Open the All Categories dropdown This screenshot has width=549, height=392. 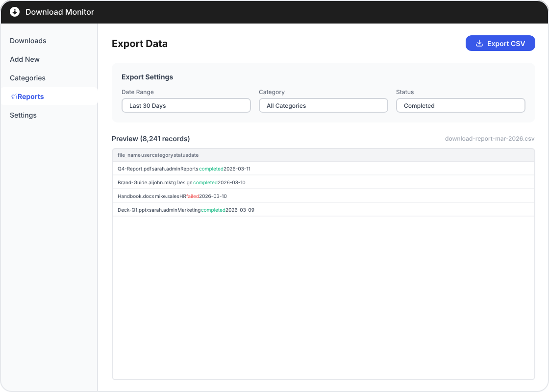(324, 105)
